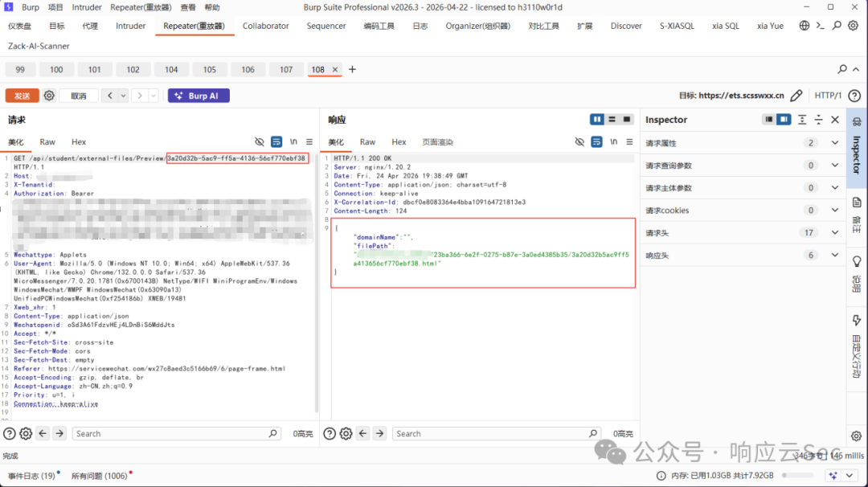Open the history dropdown next to back arrow

coord(123,96)
